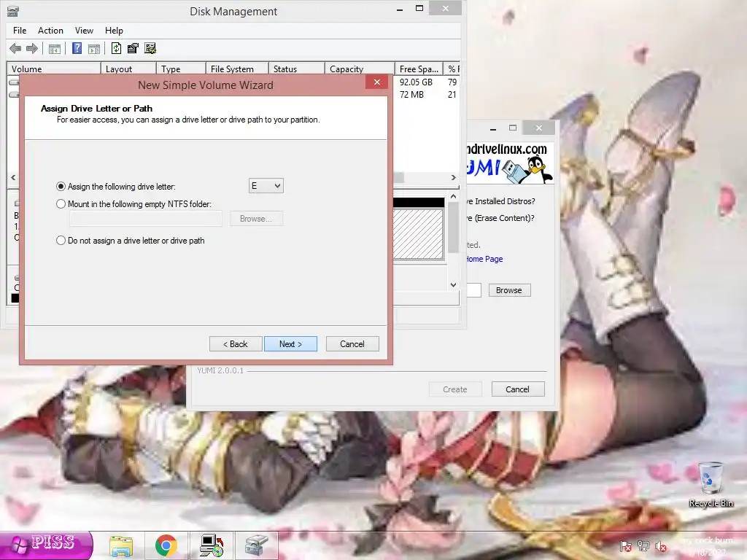Click the Layout column header
The image size is (747, 560).
[128, 69]
